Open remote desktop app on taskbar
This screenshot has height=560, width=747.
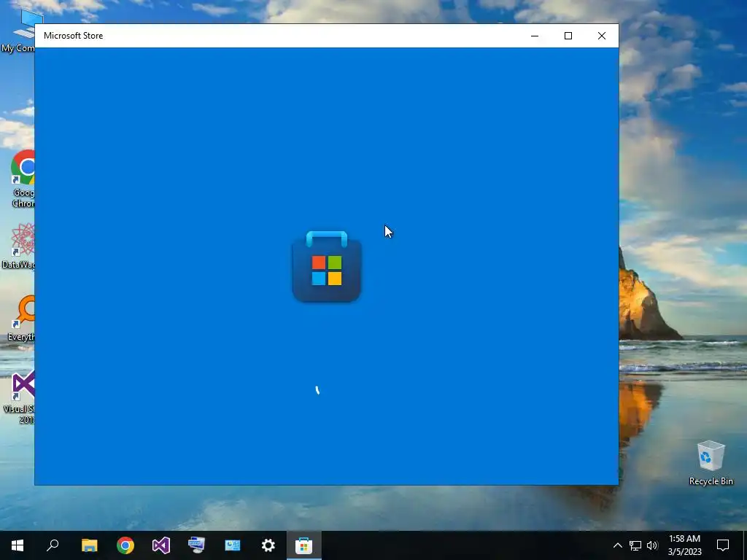(x=197, y=545)
